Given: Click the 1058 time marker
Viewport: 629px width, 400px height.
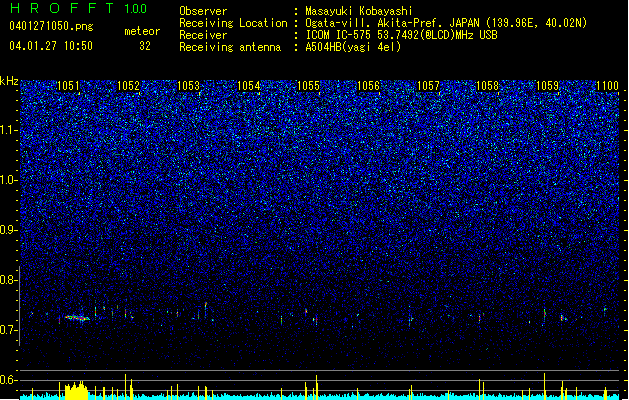Looking at the screenshot, I should click(487, 86).
